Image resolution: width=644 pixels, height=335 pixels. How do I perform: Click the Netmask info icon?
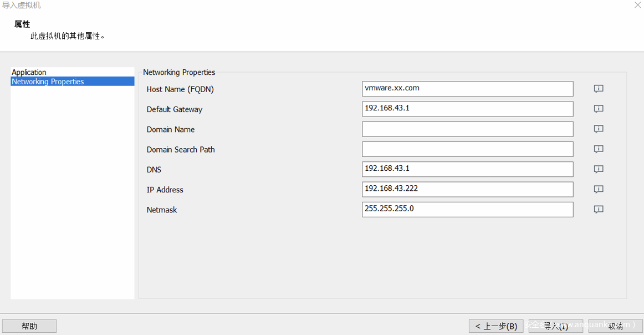(599, 209)
